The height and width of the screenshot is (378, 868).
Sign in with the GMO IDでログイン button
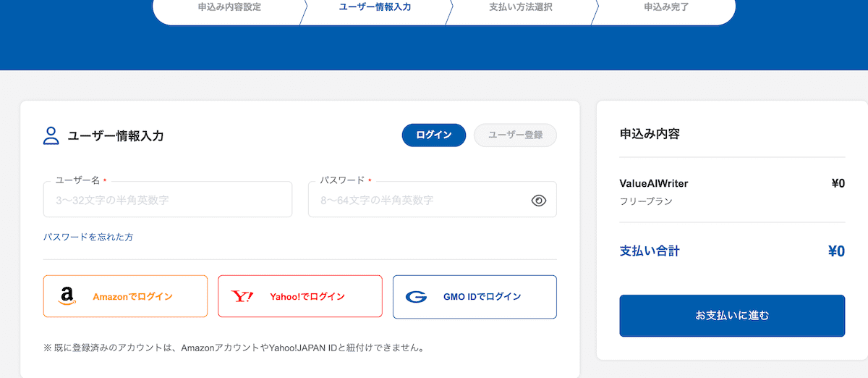(x=482, y=296)
